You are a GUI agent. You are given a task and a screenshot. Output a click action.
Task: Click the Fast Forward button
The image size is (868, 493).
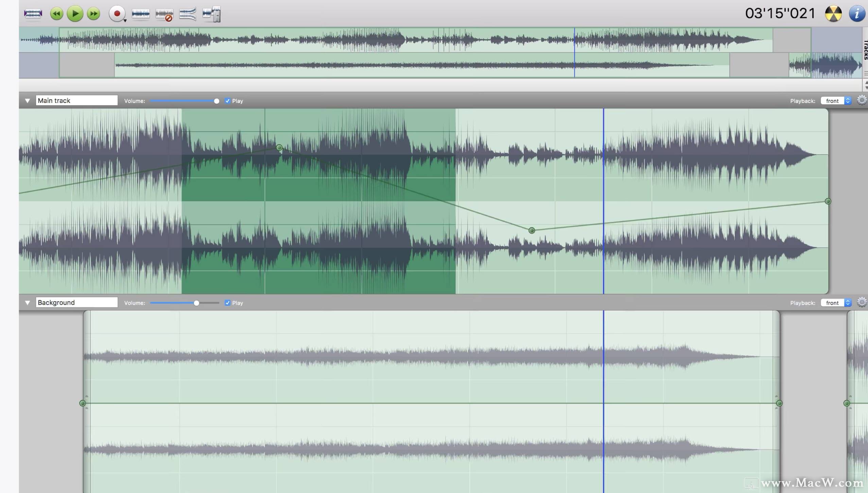93,13
